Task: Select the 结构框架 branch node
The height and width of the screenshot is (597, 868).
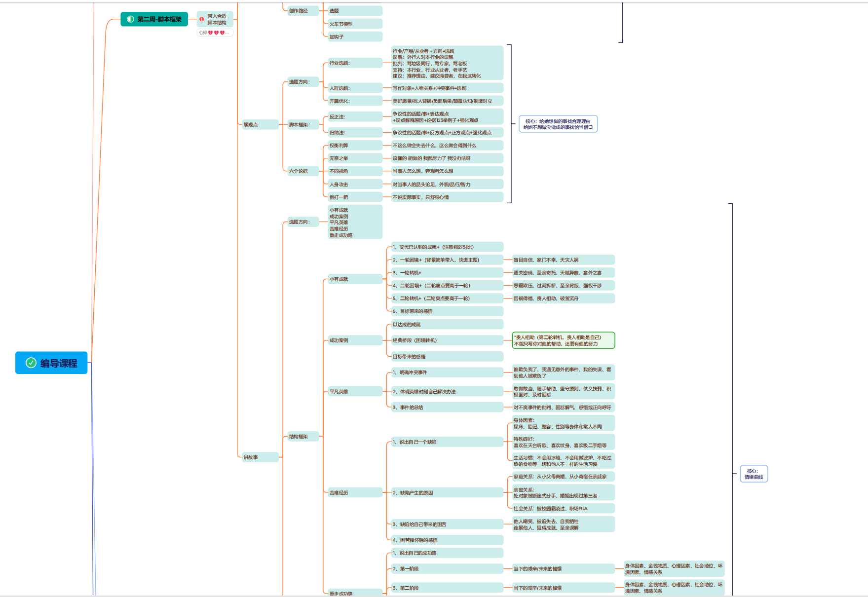Action: 302,437
